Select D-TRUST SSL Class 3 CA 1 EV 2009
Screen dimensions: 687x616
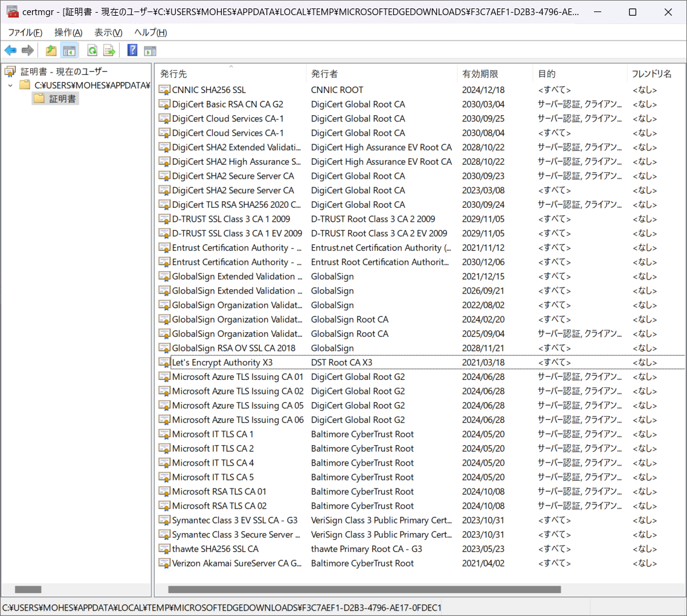(421, 233)
